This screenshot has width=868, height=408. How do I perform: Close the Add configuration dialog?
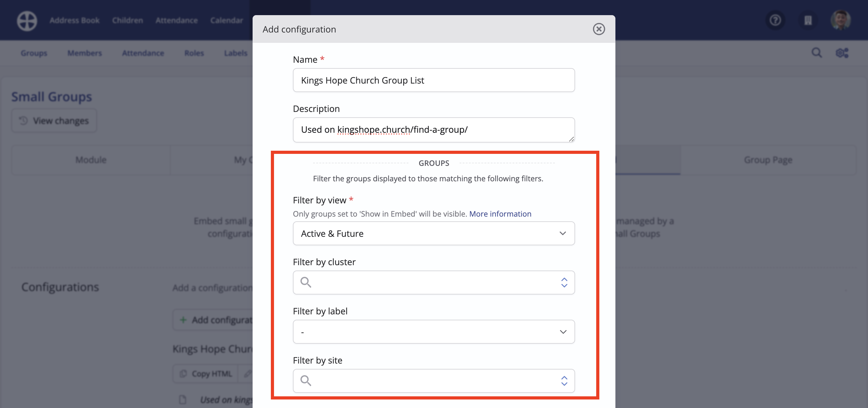point(599,29)
